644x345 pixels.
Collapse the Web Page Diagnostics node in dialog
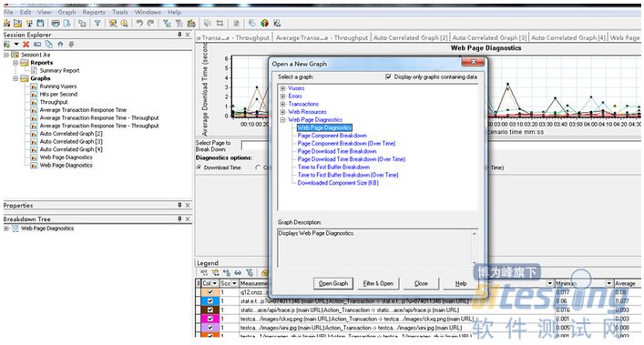coord(282,120)
